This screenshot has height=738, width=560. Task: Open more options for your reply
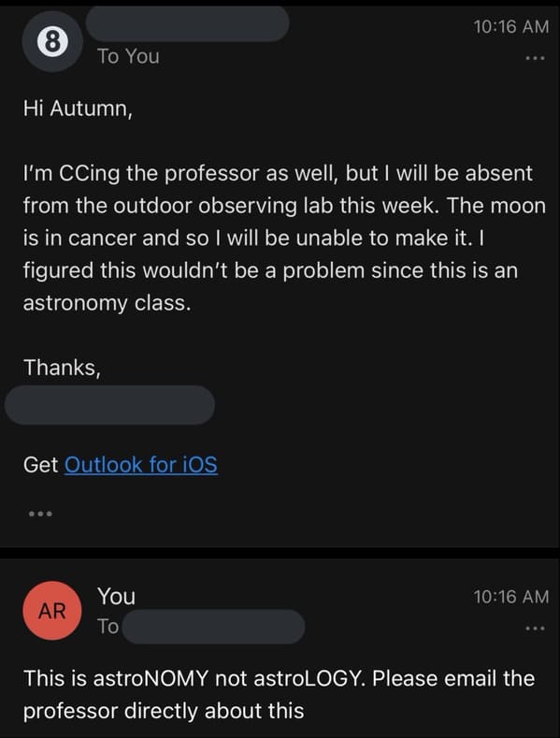[x=535, y=629]
